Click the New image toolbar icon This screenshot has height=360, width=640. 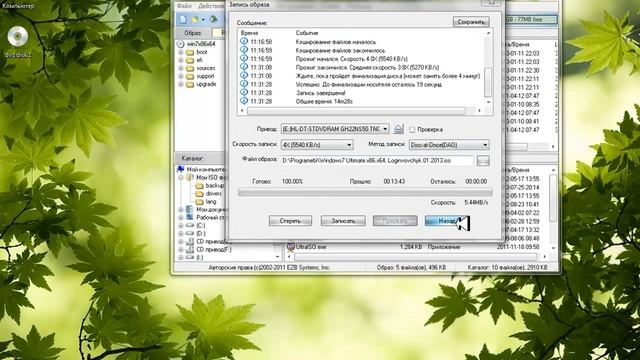183,19
